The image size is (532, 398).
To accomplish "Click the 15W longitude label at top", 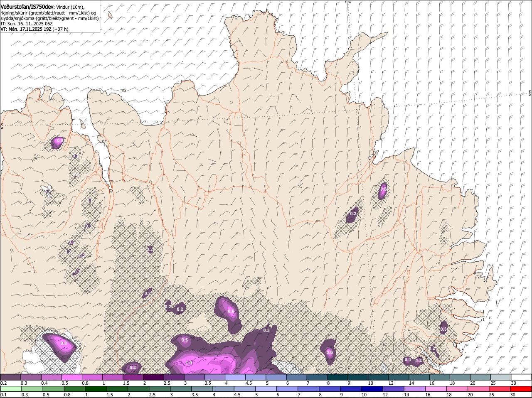I will coord(348,2).
